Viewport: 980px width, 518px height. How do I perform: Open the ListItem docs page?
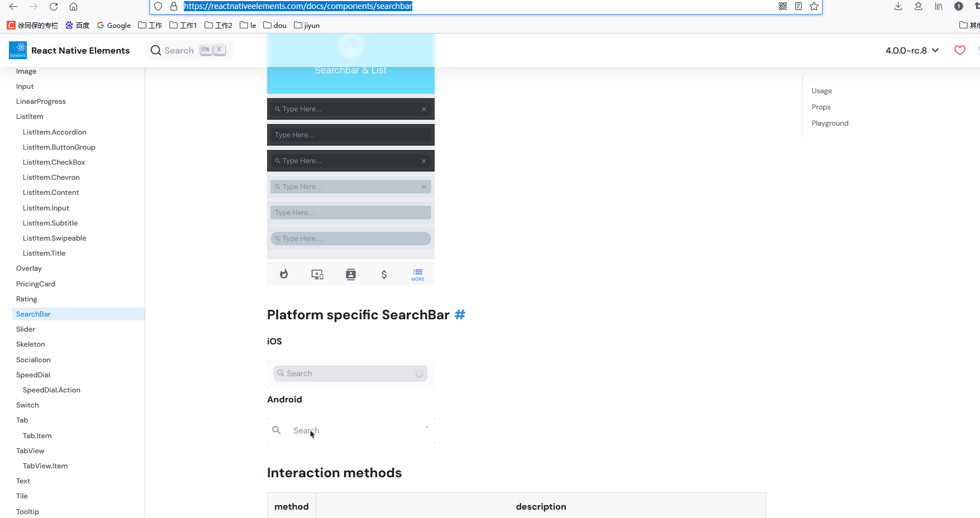pos(30,116)
